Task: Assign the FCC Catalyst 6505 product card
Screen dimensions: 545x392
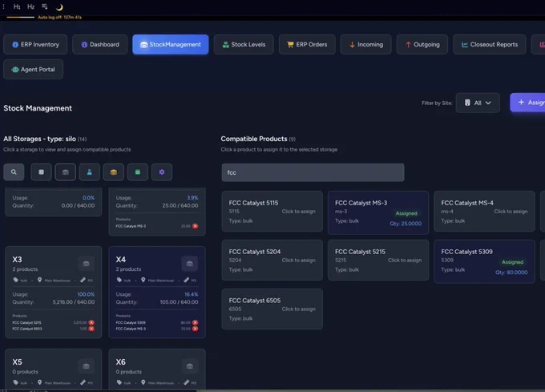Action: pos(272,309)
